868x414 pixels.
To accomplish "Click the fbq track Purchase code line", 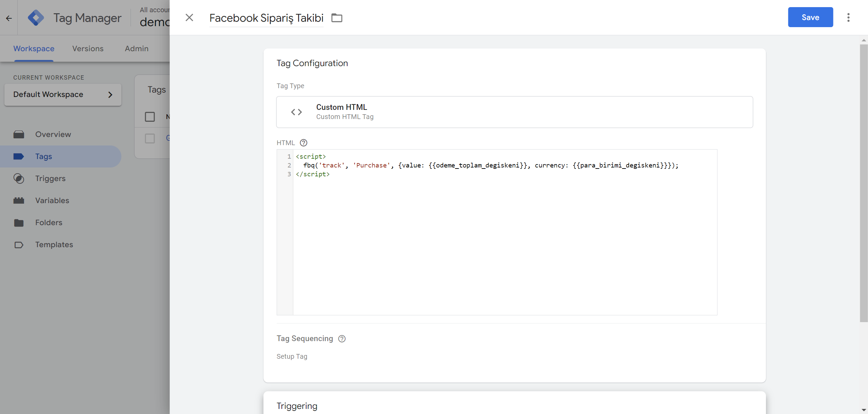I will [x=491, y=165].
